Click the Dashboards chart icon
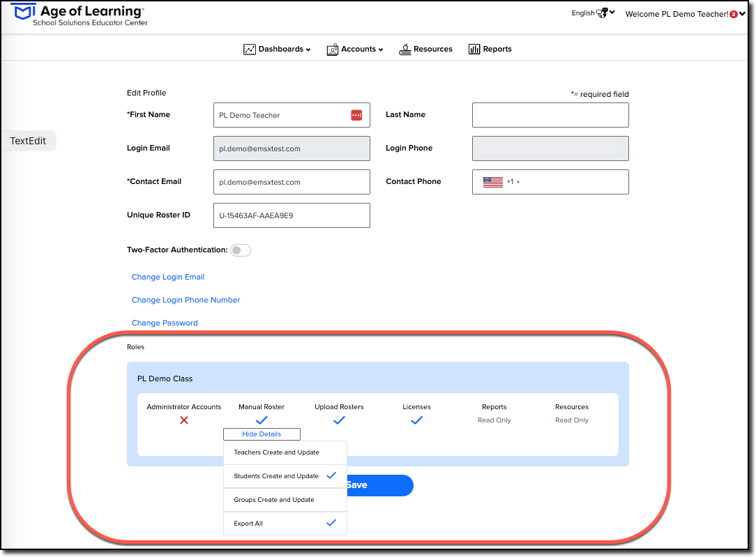 click(x=249, y=49)
